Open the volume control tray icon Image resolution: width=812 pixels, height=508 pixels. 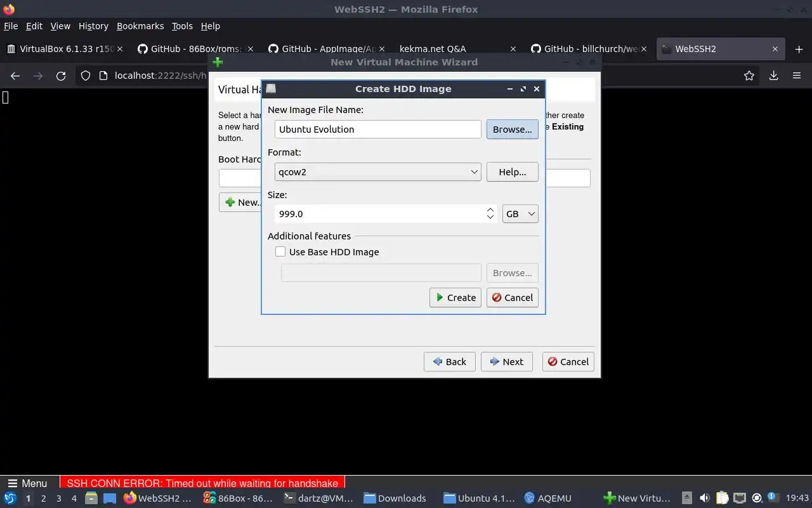(704, 498)
